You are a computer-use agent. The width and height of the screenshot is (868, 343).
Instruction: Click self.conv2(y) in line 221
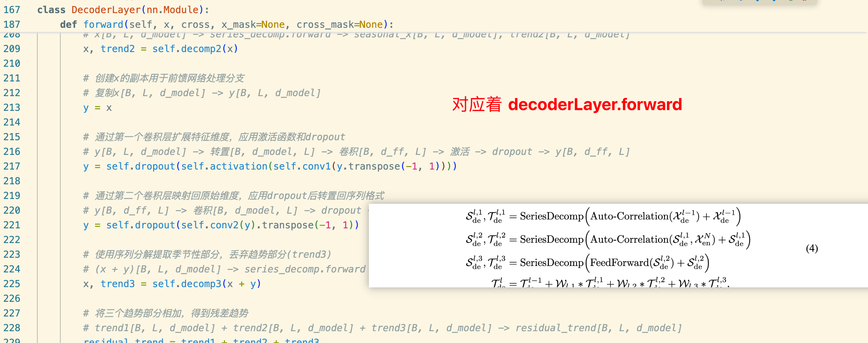218,225
